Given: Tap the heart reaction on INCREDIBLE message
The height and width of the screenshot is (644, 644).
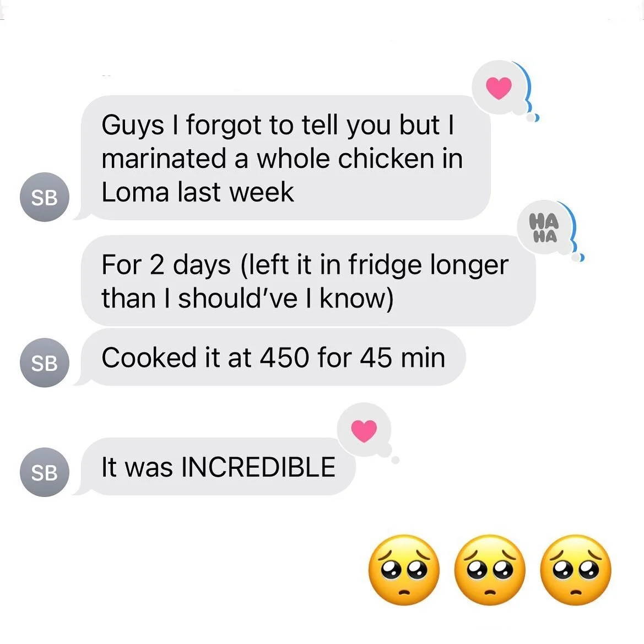Looking at the screenshot, I should tap(364, 431).
